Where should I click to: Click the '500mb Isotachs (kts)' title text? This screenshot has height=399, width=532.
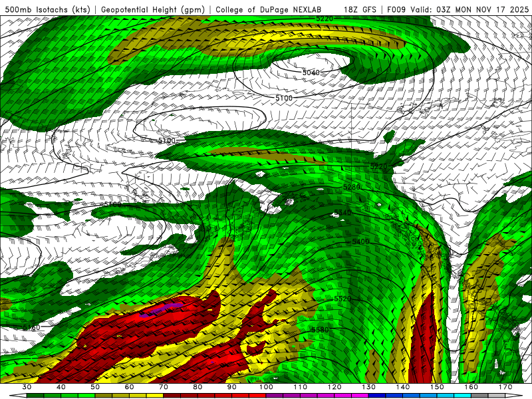[47, 9]
